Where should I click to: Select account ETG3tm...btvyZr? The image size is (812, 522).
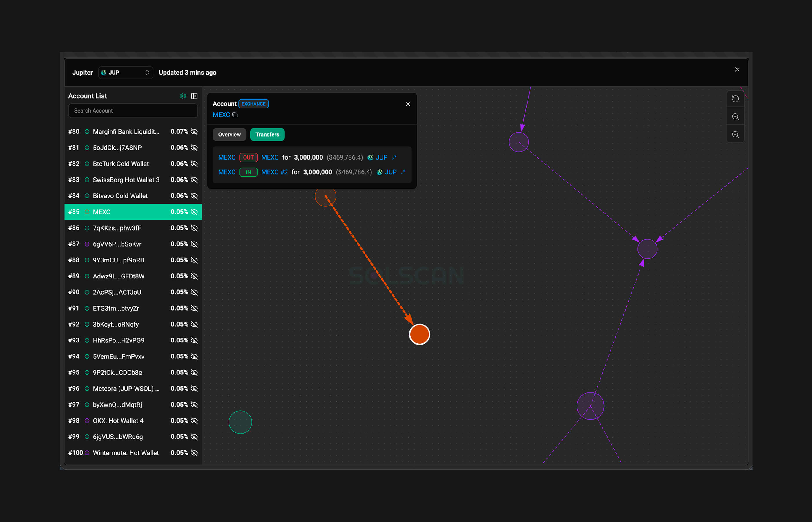(133, 308)
